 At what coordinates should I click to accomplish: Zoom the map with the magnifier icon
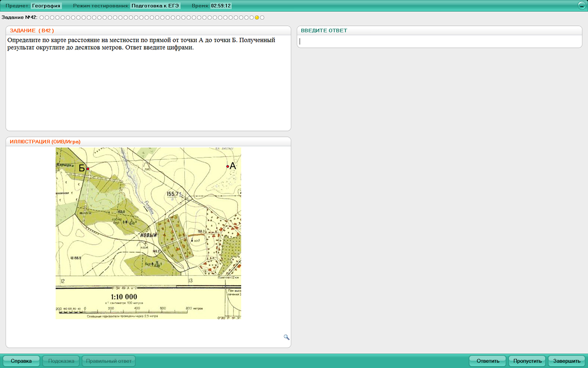pyautogui.click(x=287, y=337)
